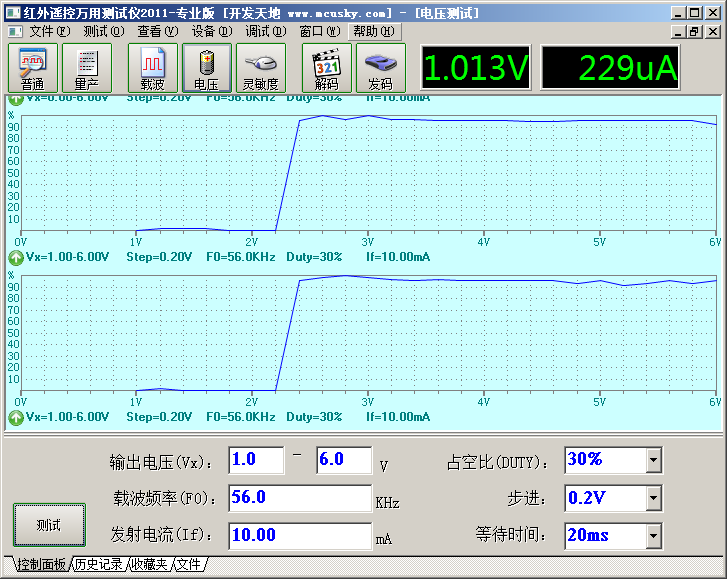Click green arrow icon on top graph header
This screenshot has width=727, height=579.
pos(16,98)
